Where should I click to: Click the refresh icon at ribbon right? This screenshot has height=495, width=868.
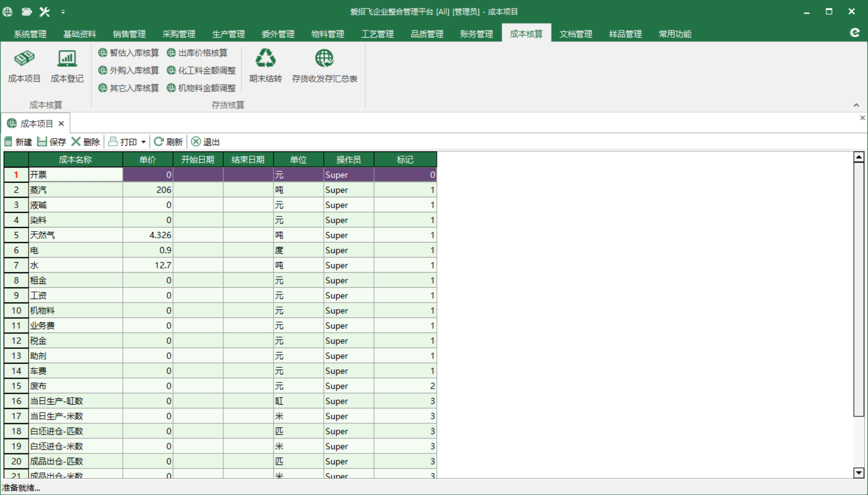click(x=855, y=33)
